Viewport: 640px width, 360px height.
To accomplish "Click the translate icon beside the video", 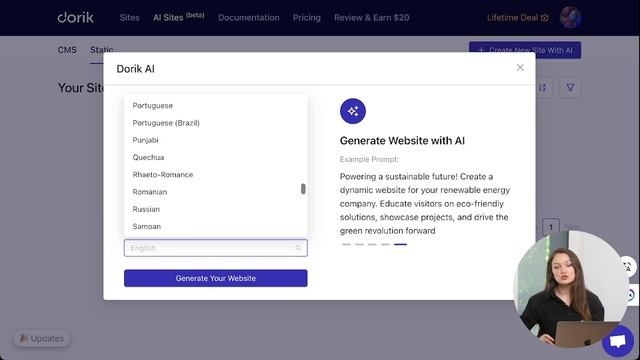I will [627, 266].
